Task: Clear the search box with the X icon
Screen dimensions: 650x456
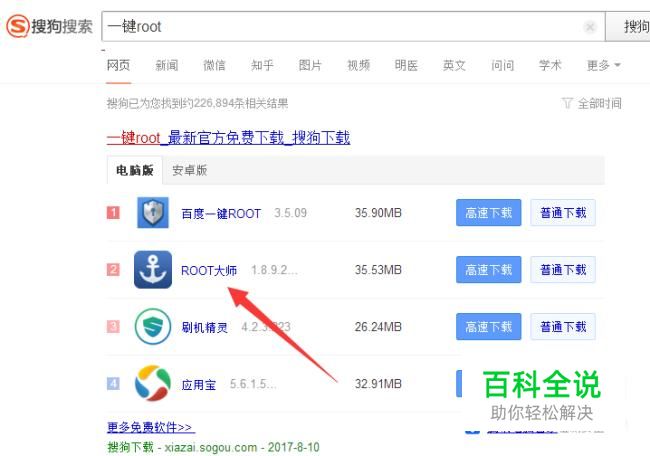Action: (589, 27)
